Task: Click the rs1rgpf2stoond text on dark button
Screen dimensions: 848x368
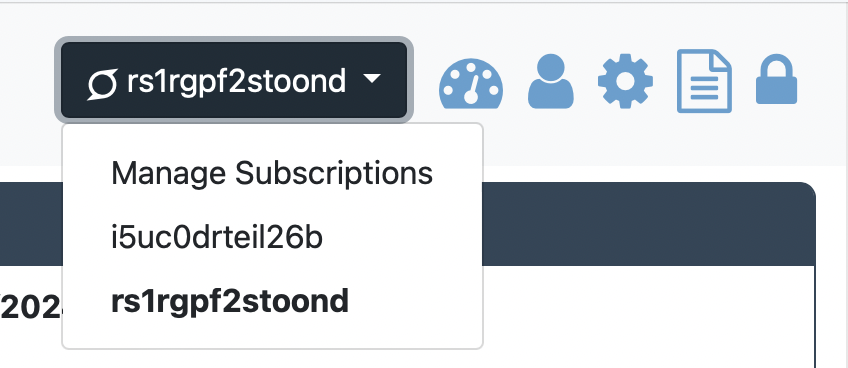Action: click(236, 81)
